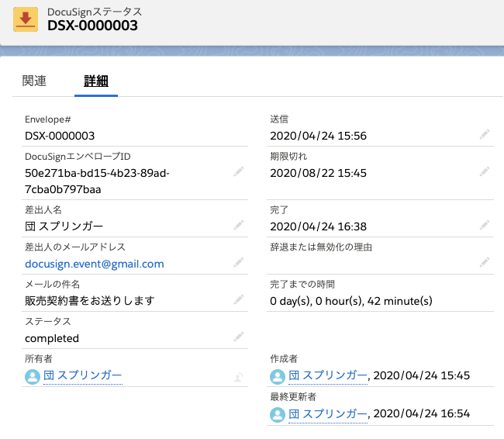This screenshot has width=504, height=439.
Task: Click 0 day(s), 0 hour(s), 42 minute(s)
Action: pyautogui.click(x=351, y=301)
